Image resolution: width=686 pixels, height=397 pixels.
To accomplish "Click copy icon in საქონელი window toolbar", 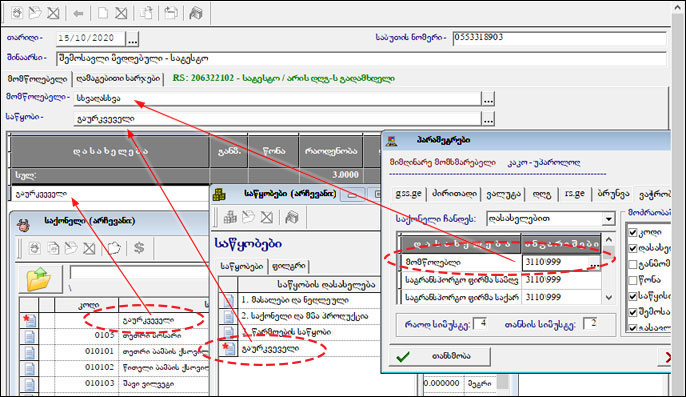I will click(52, 248).
